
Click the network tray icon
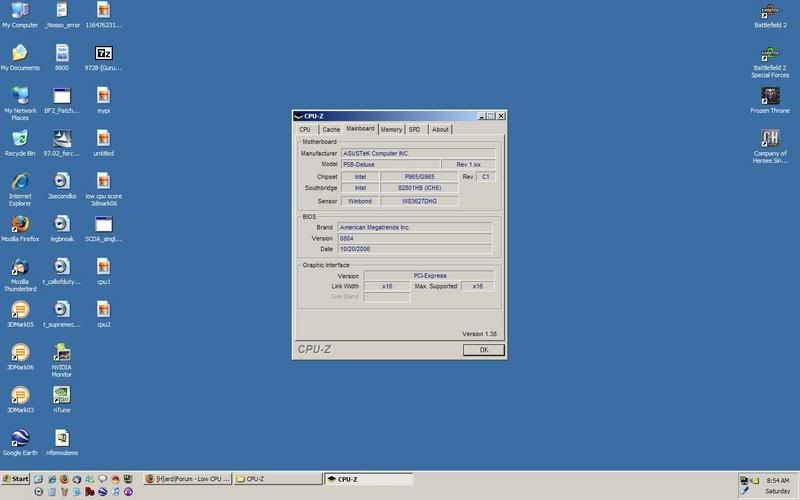click(744, 481)
